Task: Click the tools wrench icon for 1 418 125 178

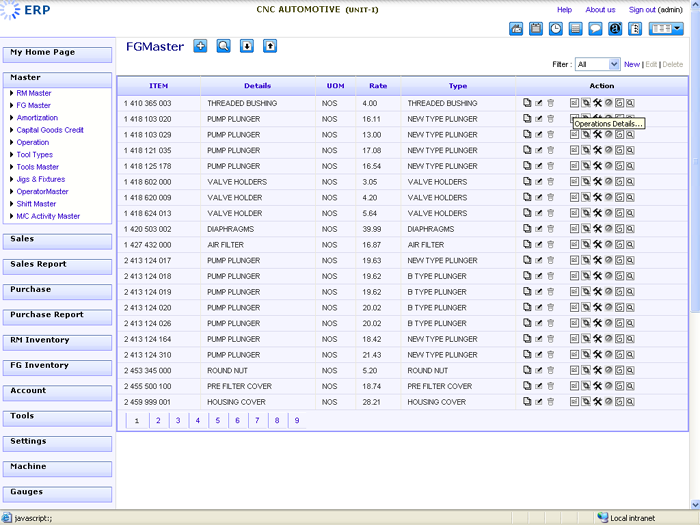Action: point(597,166)
